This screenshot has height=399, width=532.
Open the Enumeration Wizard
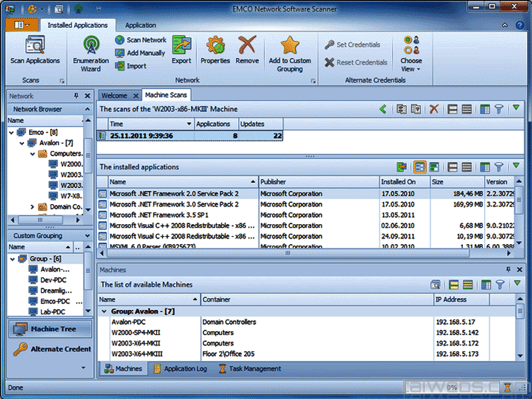pyautogui.click(x=90, y=47)
